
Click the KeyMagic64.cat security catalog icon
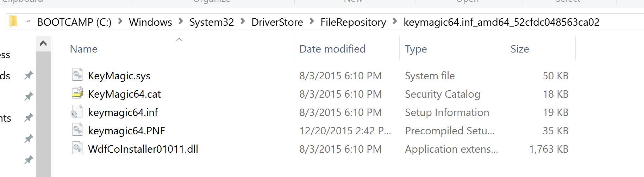point(77,93)
